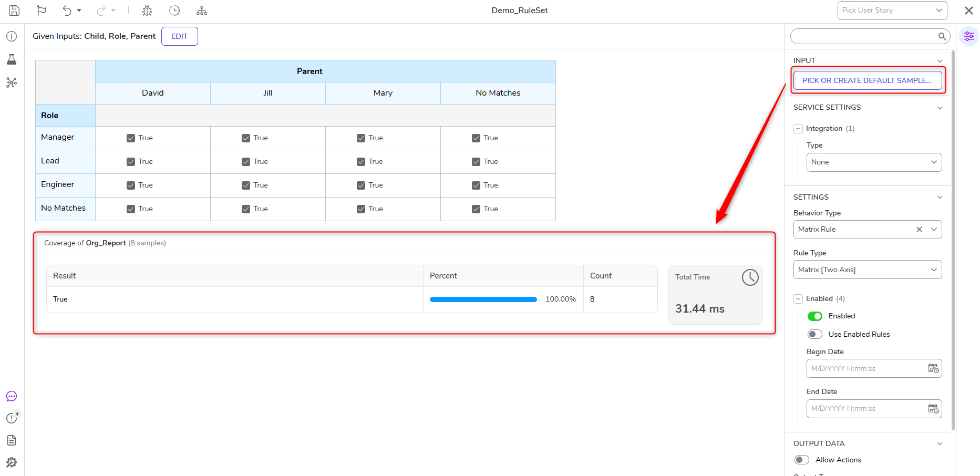The width and height of the screenshot is (980, 476).
Task: Click the right panel vertical scrollbar
Action: (x=953, y=241)
